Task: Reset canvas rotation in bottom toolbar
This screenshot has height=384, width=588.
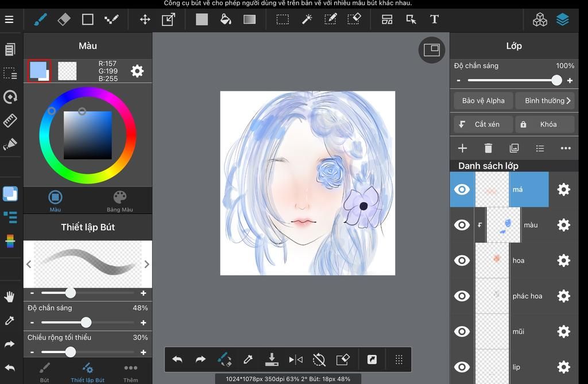Action: pyautogui.click(x=319, y=360)
